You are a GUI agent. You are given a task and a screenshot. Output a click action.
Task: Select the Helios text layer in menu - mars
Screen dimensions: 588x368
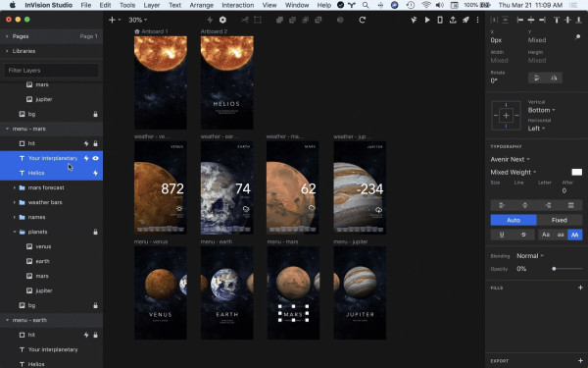coord(51,173)
